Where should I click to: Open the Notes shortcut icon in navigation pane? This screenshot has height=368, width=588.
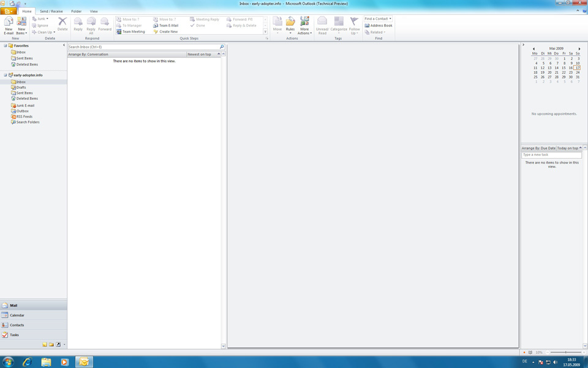(45, 344)
